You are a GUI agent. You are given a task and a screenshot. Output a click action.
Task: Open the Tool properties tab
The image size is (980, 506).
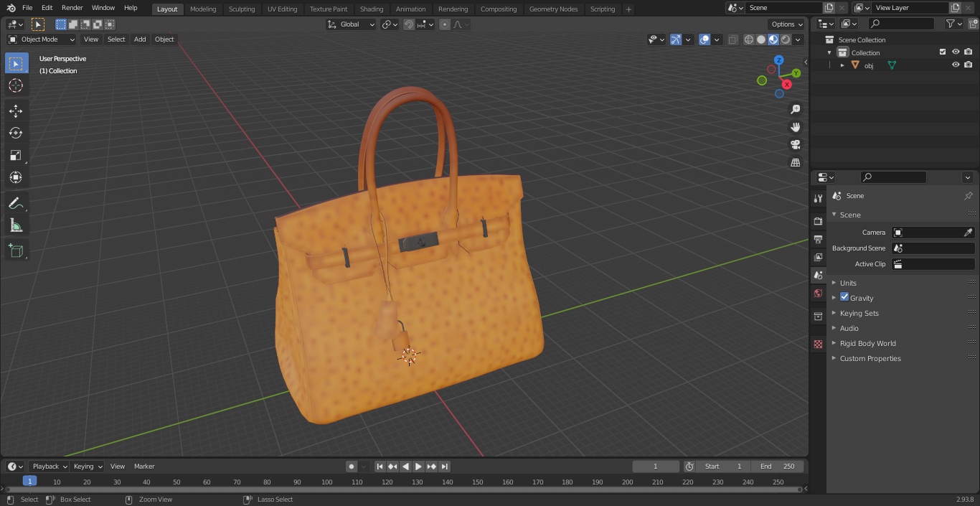[818, 198]
